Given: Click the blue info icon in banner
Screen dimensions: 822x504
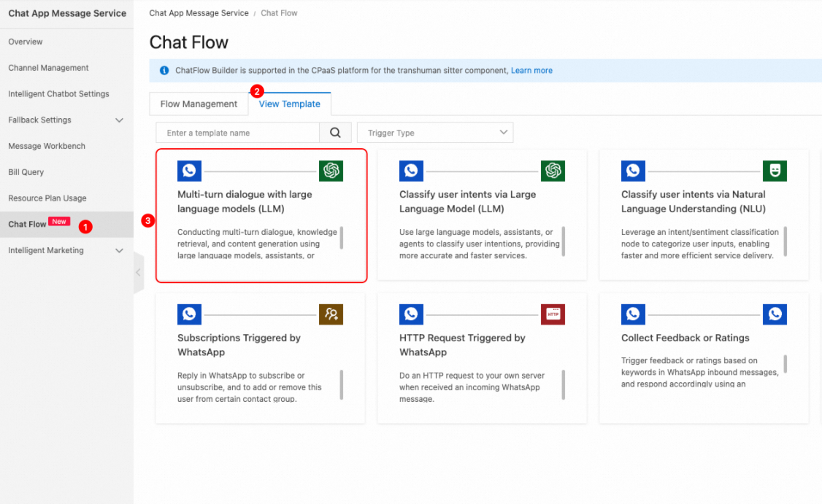Looking at the screenshot, I should [164, 70].
